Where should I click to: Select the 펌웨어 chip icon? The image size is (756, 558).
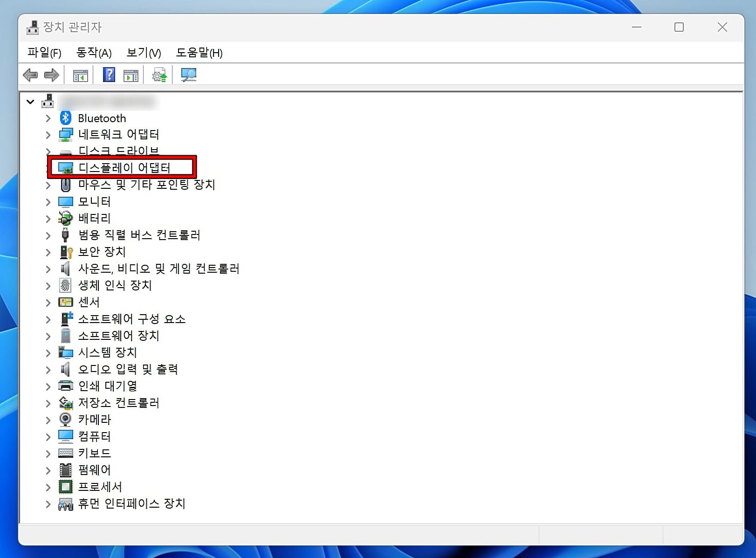(x=66, y=470)
